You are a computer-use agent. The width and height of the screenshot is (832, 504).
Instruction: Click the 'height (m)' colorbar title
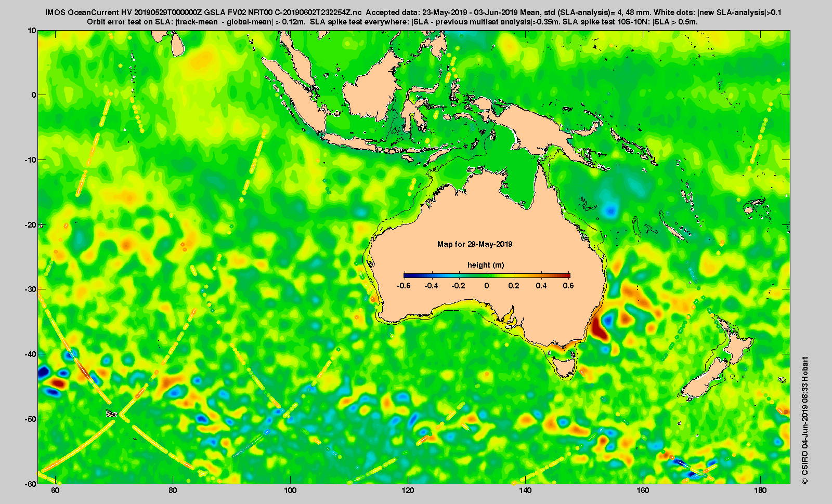(x=486, y=265)
